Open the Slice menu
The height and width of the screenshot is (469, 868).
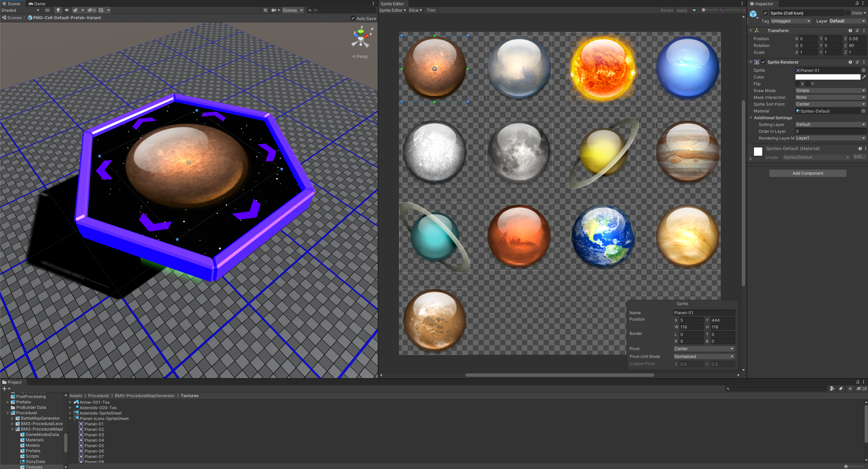coord(415,10)
